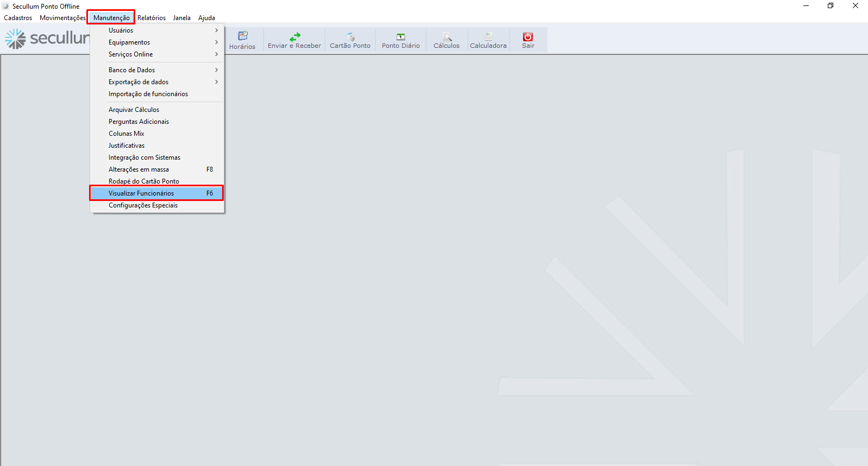Select Arquivar Cálculos menu entry
Screen dimensions: 868x466
tap(157, 110)
